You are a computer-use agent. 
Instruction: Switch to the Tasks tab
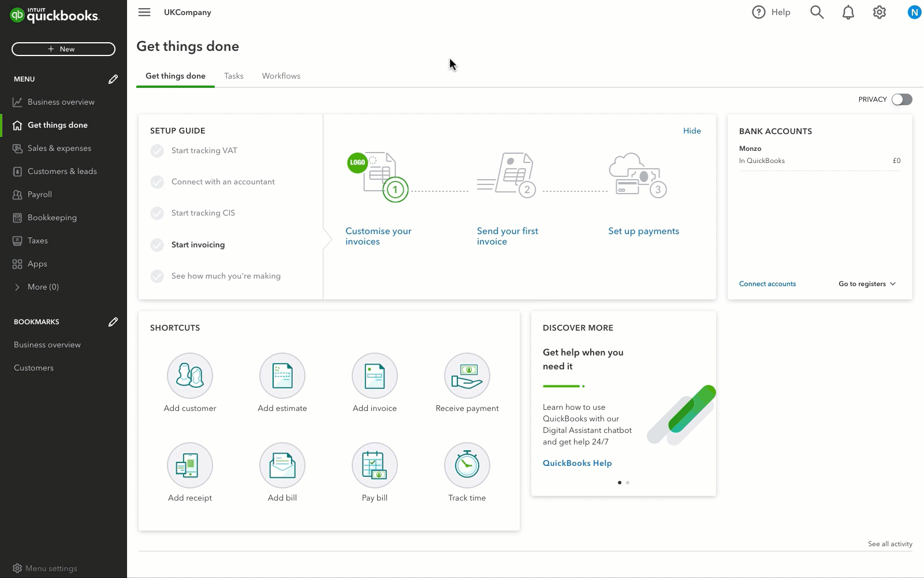click(x=234, y=76)
